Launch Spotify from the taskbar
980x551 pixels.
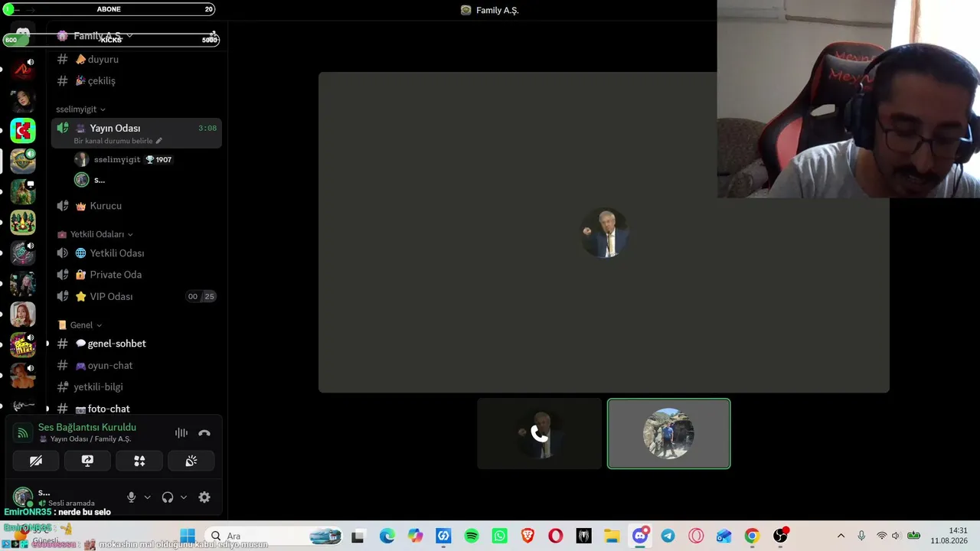(472, 536)
